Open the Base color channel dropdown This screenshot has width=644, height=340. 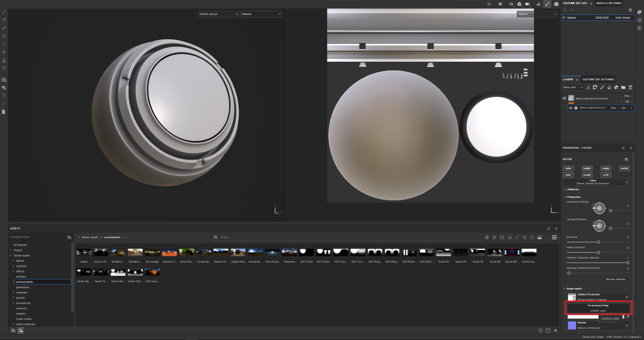point(573,87)
